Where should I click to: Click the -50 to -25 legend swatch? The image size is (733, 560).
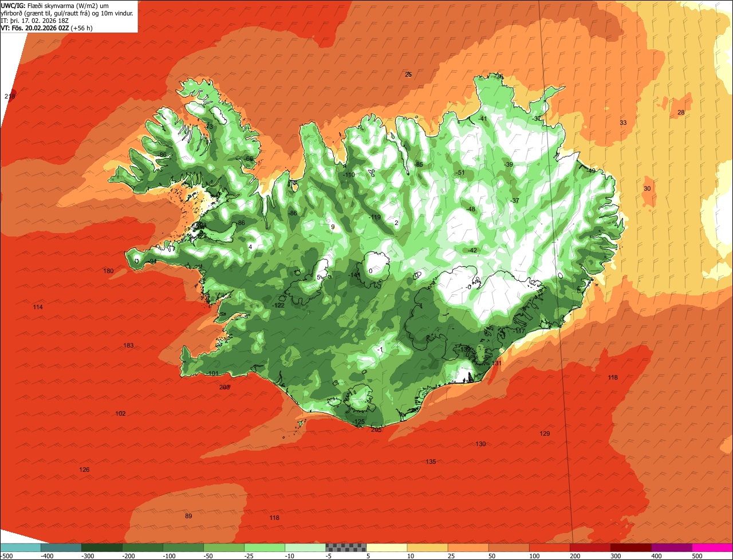click(x=224, y=548)
